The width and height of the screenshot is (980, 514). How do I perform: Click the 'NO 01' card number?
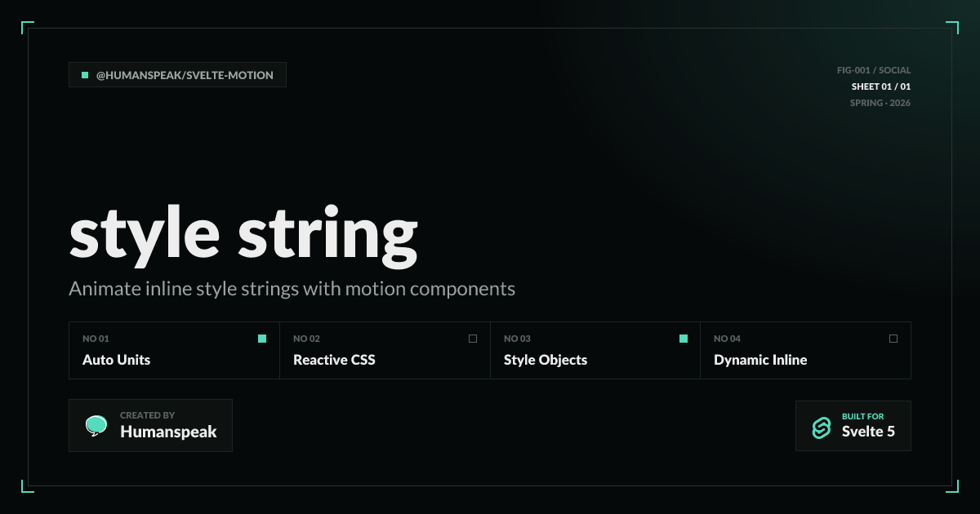pos(96,339)
